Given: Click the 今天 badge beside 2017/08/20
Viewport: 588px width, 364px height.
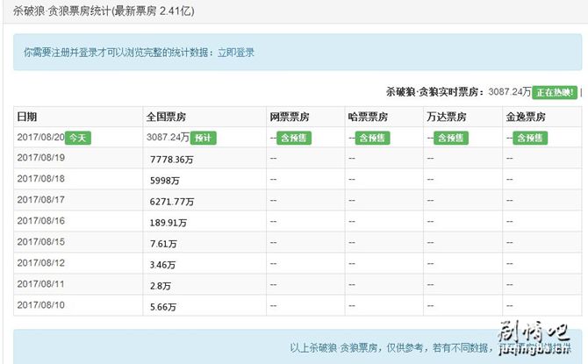Looking at the screenshot, I should pos(76,138).
